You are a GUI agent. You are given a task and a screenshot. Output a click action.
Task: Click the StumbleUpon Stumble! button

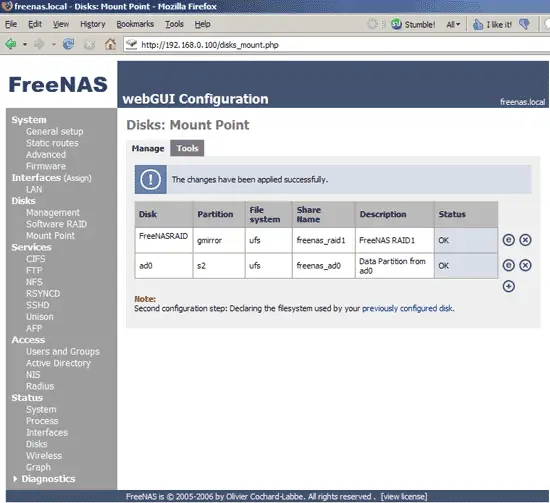[x=413, y=24]
